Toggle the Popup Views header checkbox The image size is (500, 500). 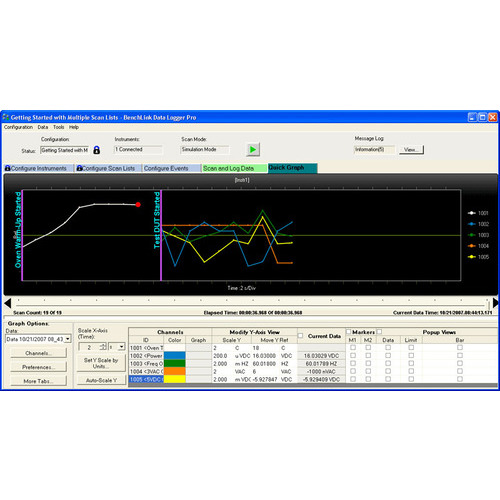point(379,332)
